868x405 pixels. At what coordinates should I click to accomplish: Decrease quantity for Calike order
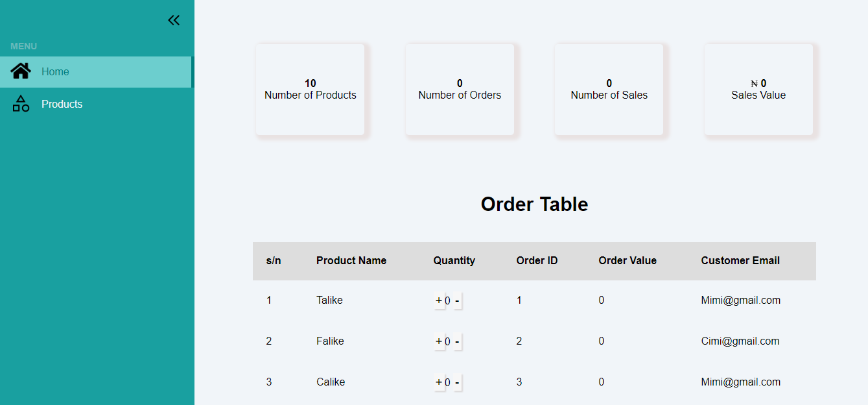pyautogui.click(x=457, y=382)
